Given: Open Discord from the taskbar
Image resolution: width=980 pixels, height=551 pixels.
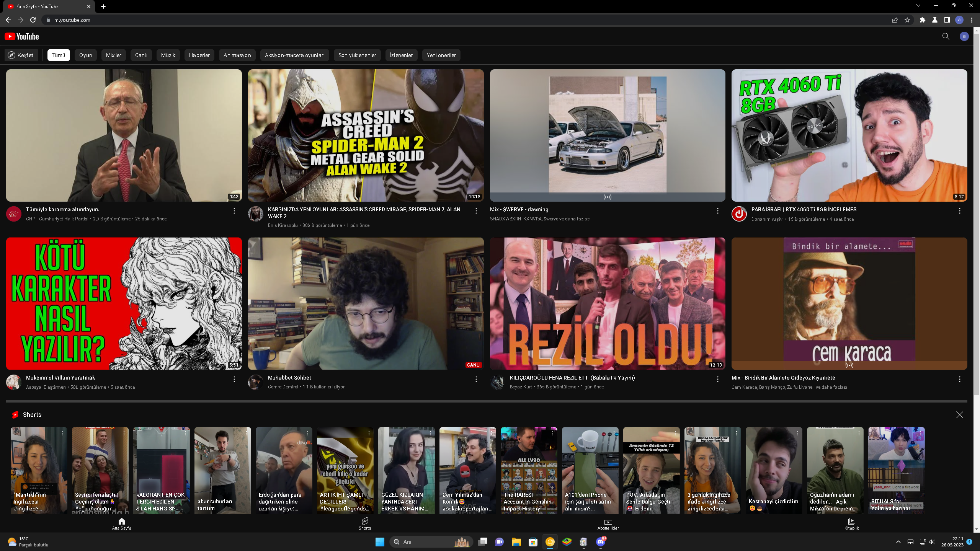Looking at the screenshot, I should [601, 542].
